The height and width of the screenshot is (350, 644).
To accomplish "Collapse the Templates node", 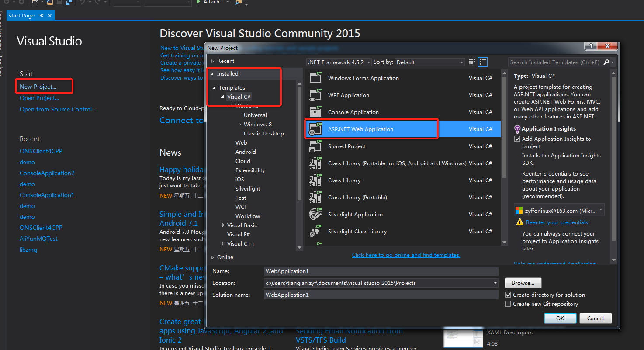I will [215, 88].
